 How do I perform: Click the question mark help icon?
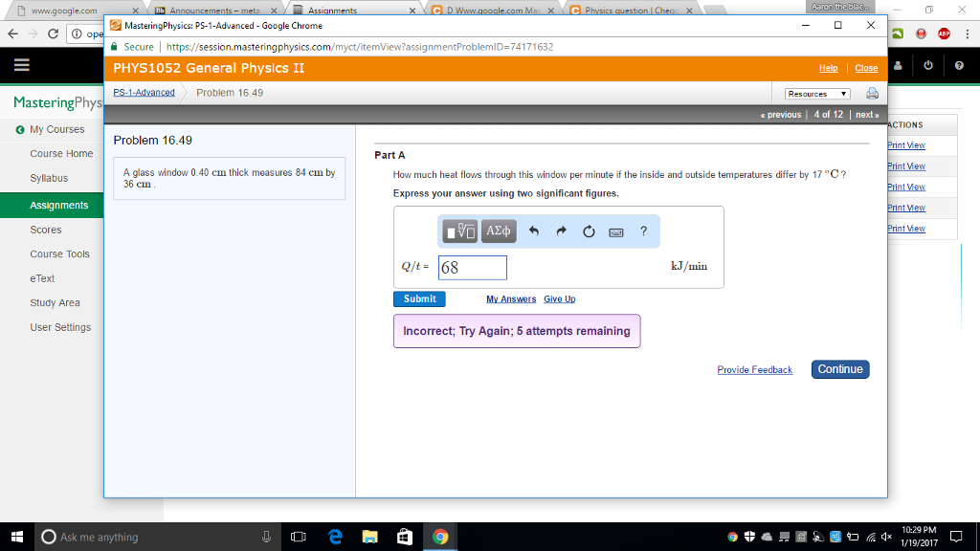643,231
